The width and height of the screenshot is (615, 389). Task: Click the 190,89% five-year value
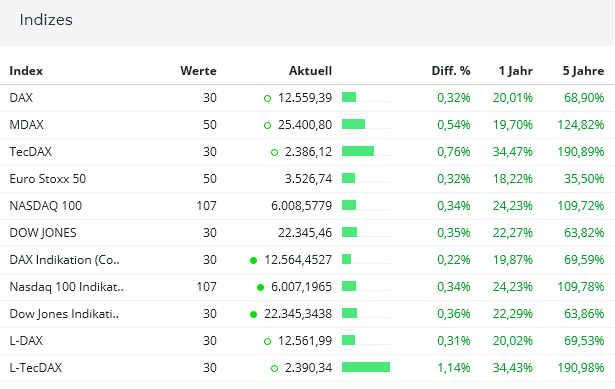pyautogui.click(x=581, y=152)
